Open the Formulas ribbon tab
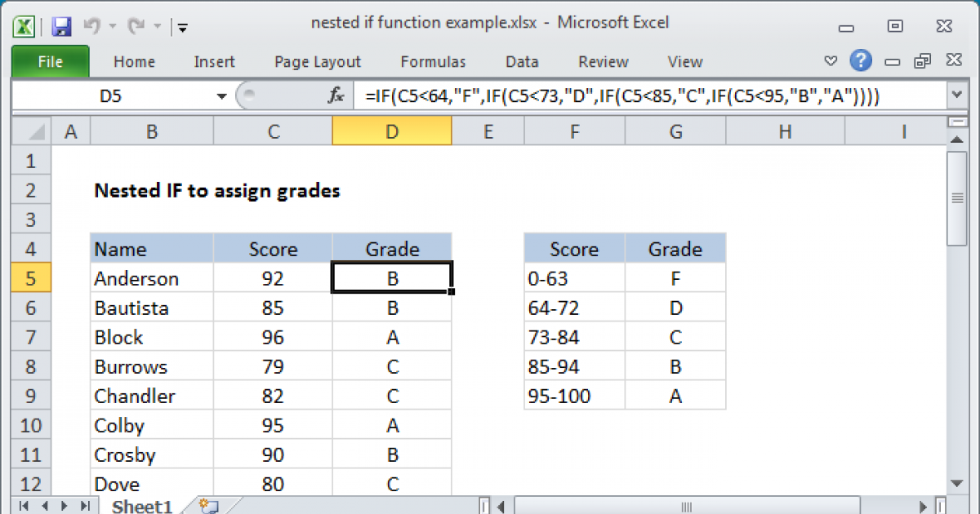The height and width of the screenshot is (514, 980). point(433,62)
